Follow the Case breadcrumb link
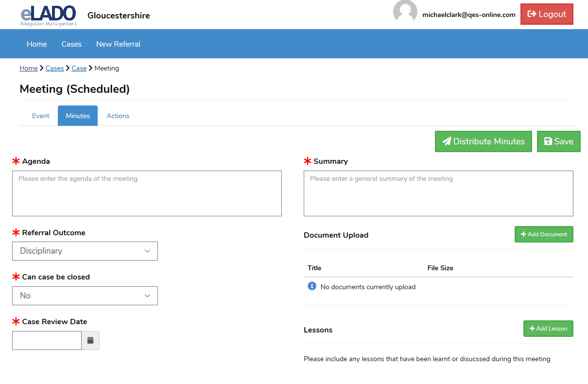 79,68
